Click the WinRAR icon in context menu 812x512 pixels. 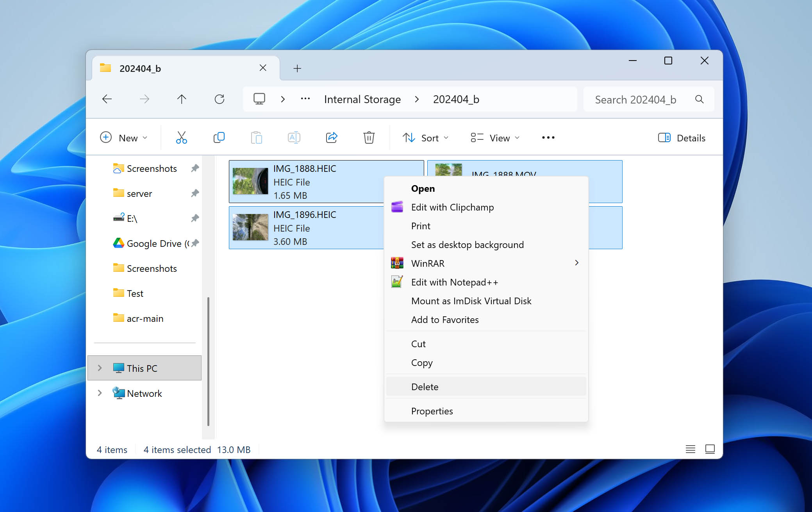[397, 263]
